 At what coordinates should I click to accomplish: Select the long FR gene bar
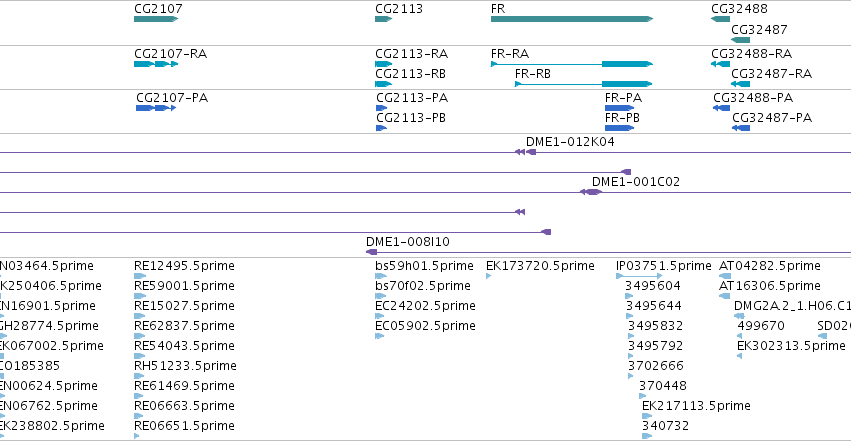point(571,19)
